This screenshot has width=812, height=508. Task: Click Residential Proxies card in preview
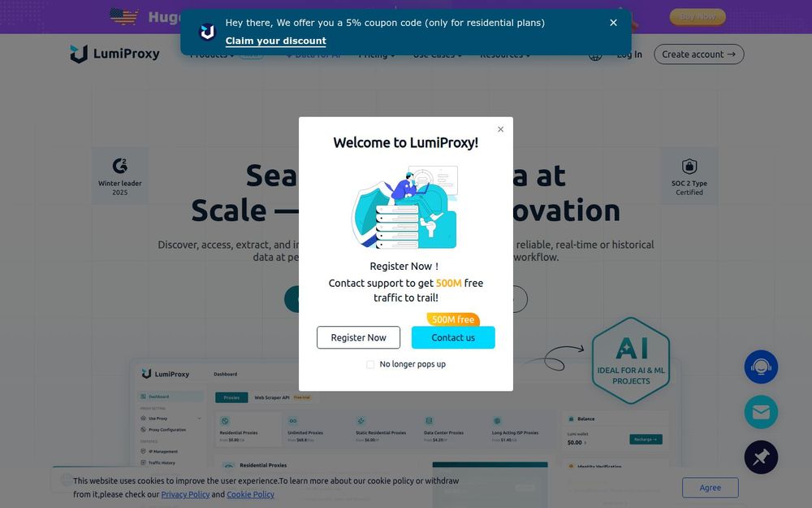click(248, 430)
